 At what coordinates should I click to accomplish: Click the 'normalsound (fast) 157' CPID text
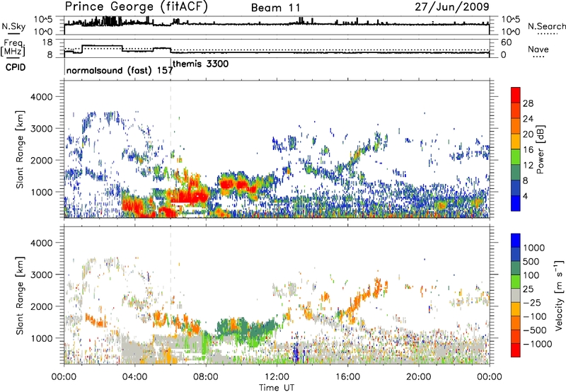(120, 70)
